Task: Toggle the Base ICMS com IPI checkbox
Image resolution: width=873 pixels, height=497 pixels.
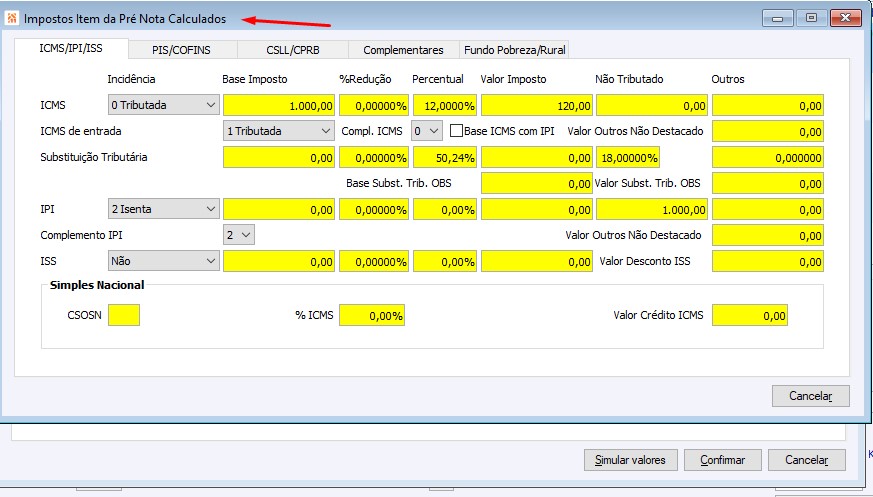Action: [457, 131]
